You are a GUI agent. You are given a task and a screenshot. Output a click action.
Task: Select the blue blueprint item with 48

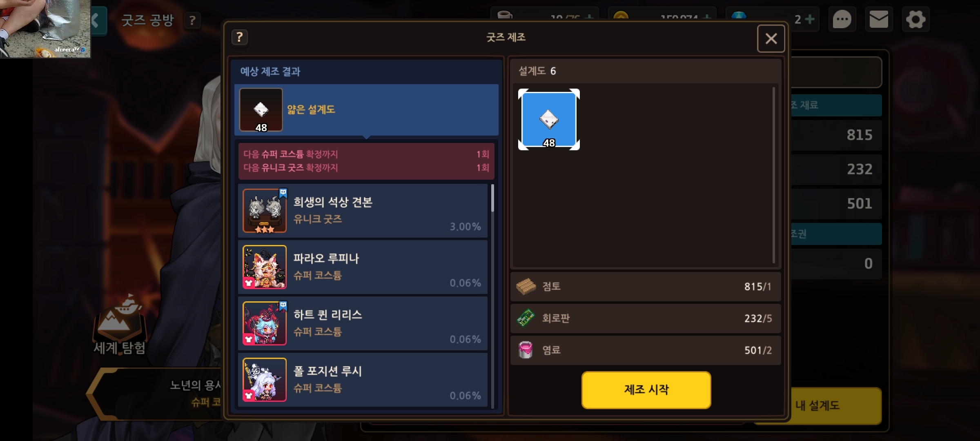click(549, 119)
